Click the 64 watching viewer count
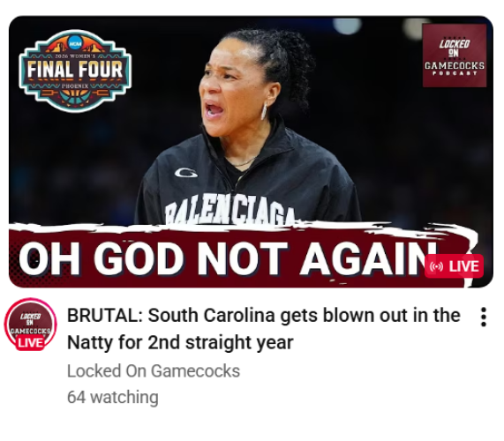Image resolution: width=504 pixels, height=441 pixels. click(x=112, y=397)
